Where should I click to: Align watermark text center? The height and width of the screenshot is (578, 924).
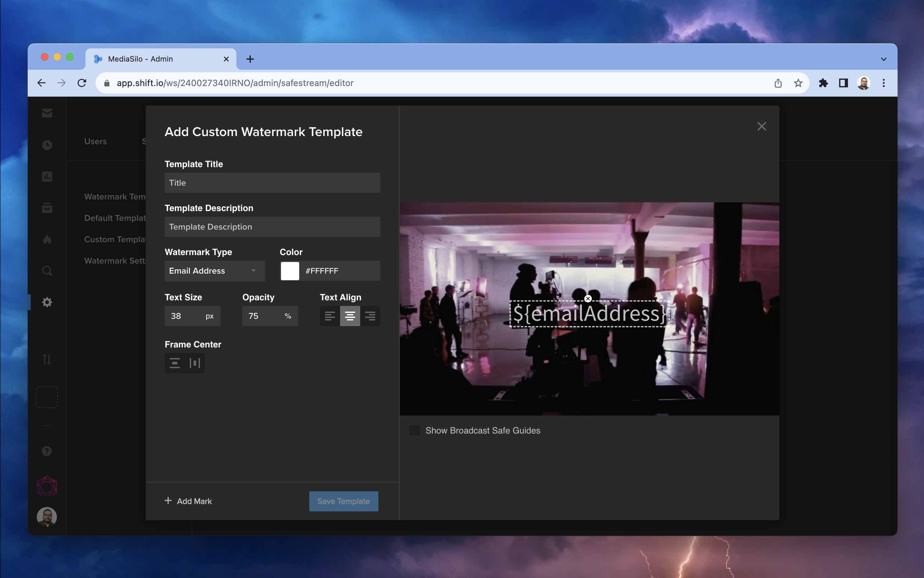[350, 316]
